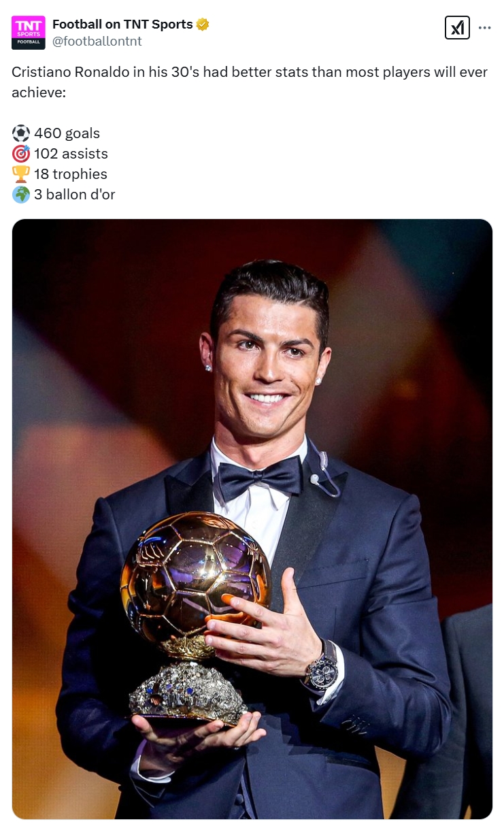Open the Grok explain-post icon
The height and width of the screenshot is (824, 504).
(x=457, y=27)
